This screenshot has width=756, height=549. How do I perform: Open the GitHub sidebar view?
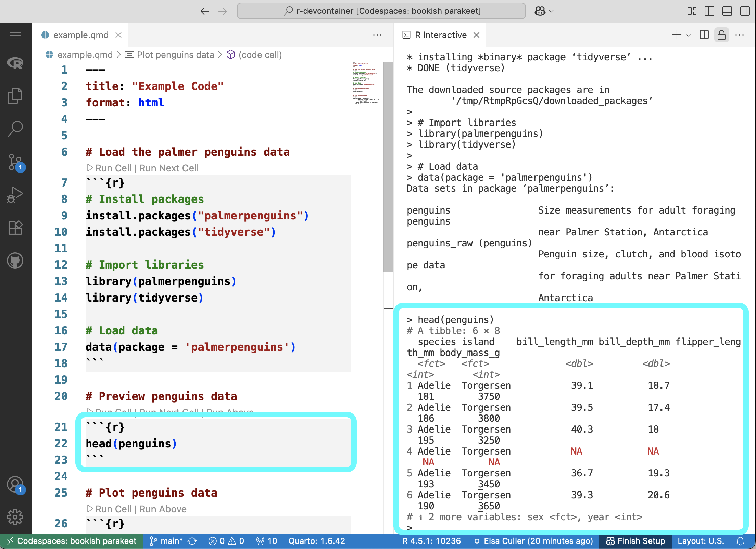[x=15, y=260]
